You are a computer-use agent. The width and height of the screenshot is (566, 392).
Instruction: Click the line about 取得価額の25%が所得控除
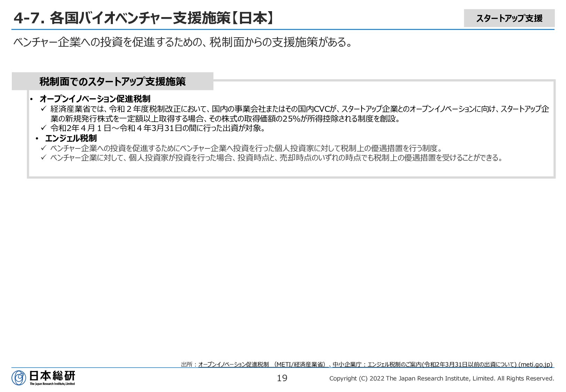[226, 119]
